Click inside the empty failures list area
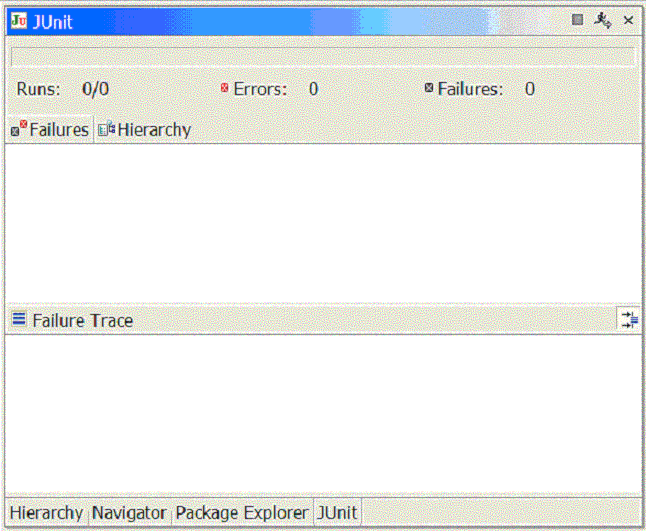646x531 pixels. pyautogui.click(x=322, y=222)
